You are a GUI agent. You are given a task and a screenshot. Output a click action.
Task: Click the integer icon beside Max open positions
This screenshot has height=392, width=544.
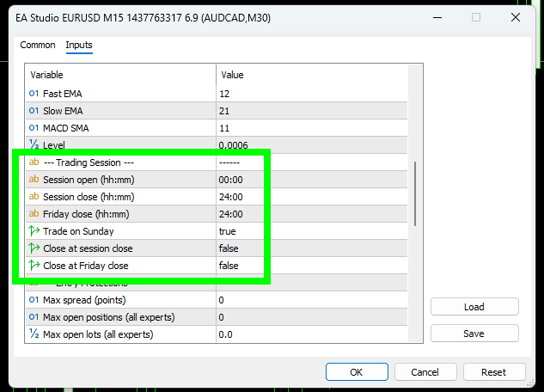coord(34,316)
